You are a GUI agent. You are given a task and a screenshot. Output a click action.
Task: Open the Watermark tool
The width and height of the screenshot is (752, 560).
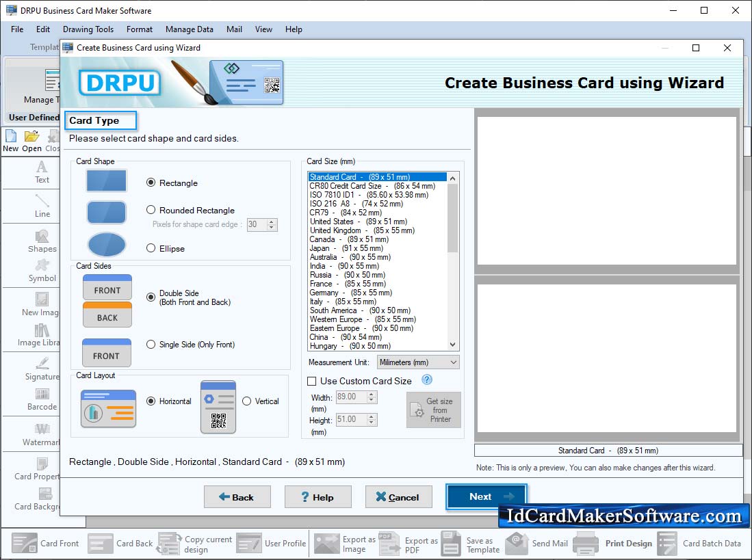pyautogui.click(x=42, y=434)
